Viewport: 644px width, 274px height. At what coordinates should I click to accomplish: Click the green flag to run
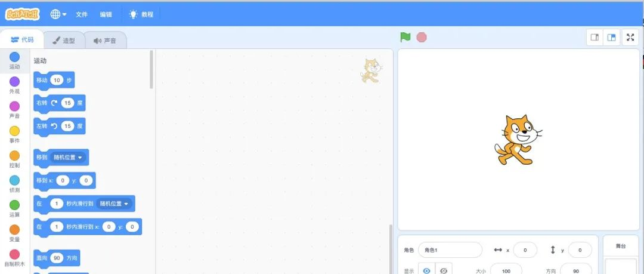(x=405, y=38)
